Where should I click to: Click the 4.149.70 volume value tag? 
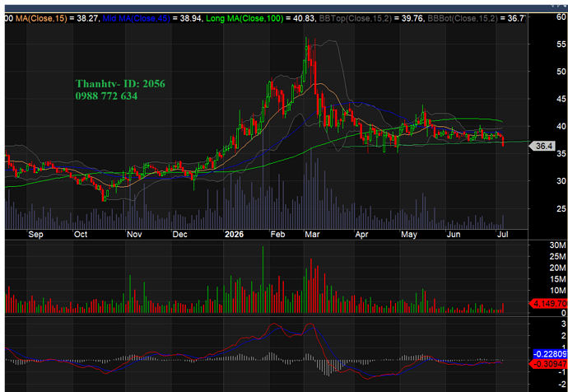coord(550,303)
